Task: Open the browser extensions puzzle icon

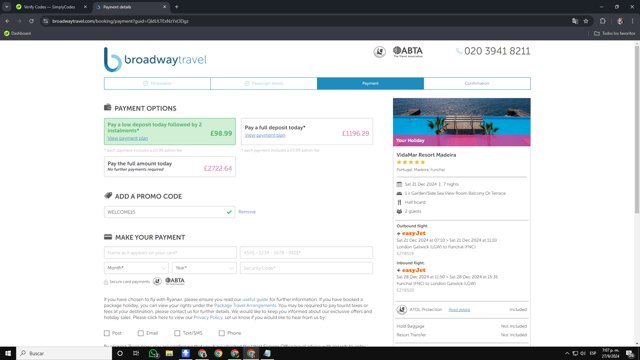Action: click(603, 21)
